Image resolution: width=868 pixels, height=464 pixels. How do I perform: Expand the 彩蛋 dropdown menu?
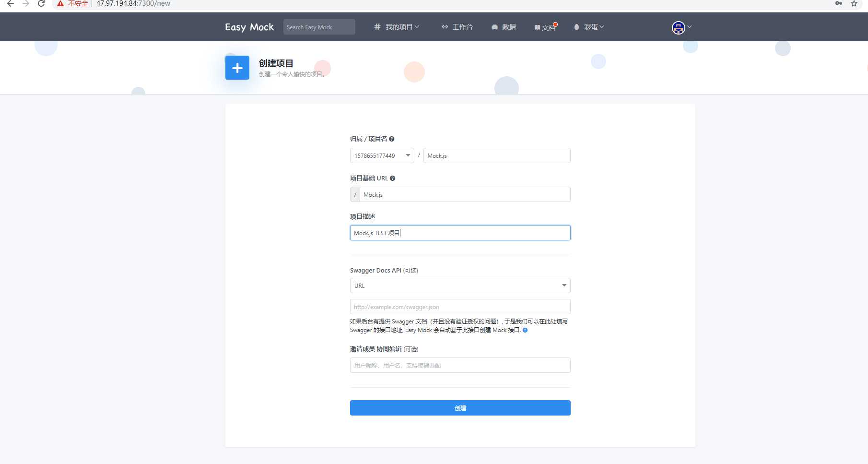tap(589, 27)
